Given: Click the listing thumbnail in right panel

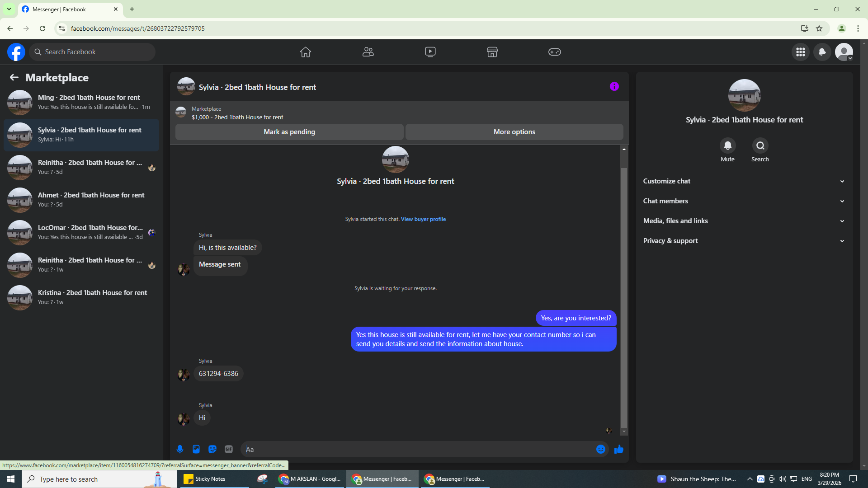Looking at the screenshot, I should coord(744,95).
